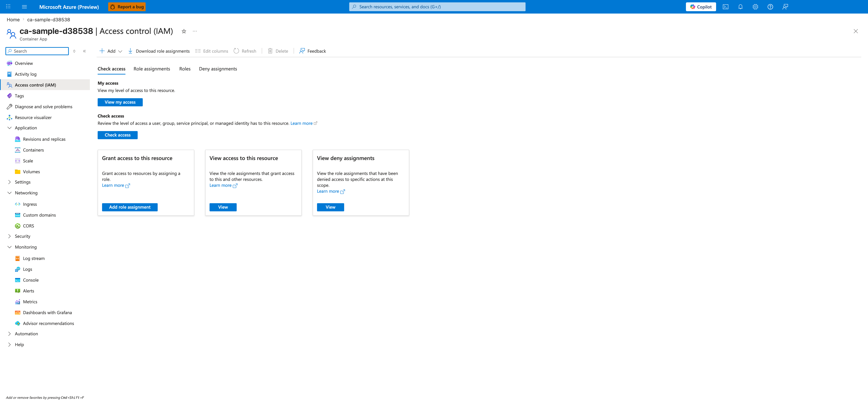The width and height of the screenshot is (868, 401).
Task: Click View in View deny assignments card
Action: pyautogui.click(x=331, y=207)
